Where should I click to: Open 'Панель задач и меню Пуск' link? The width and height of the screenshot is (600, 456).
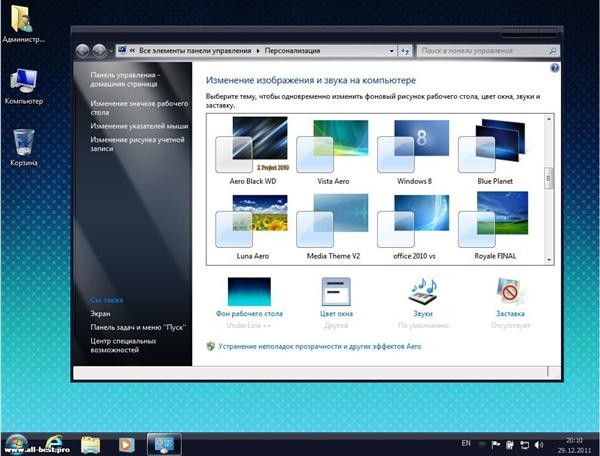point(138,327)
